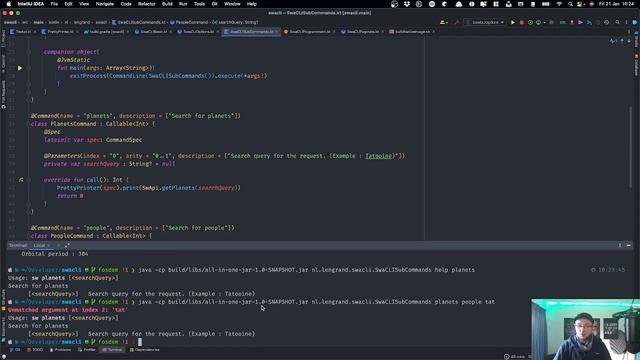The image size is (640, 360).
Task: Open the Wi-Fi status menu
Action: [559, 4]
